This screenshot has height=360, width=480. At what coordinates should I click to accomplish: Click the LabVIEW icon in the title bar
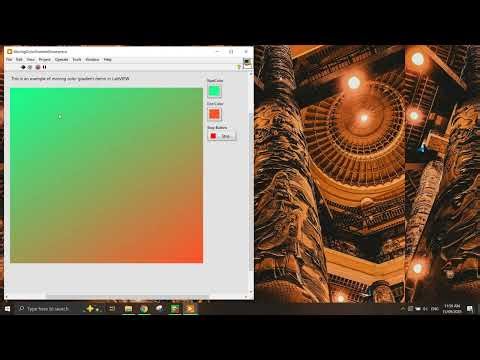(x=10, y=52)
